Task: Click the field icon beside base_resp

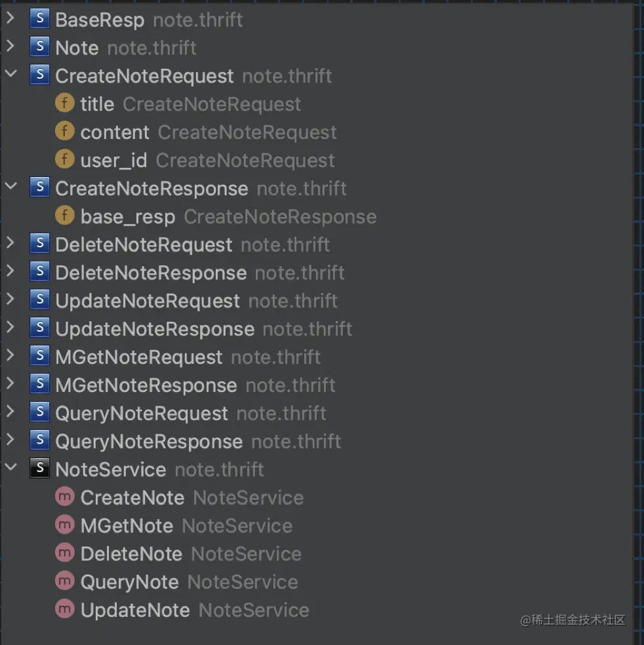Action: (x=64, y=216)
